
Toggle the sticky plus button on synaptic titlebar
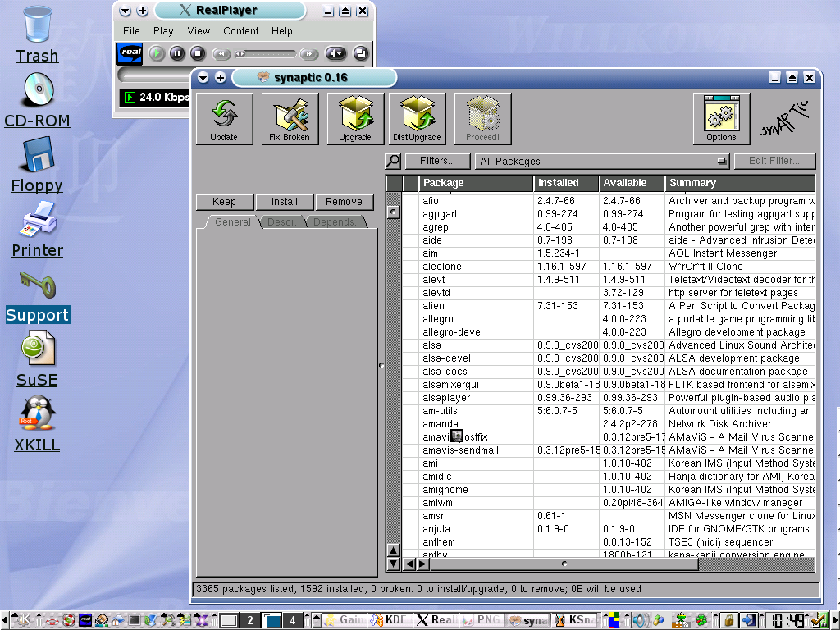[x=220, y=78]
